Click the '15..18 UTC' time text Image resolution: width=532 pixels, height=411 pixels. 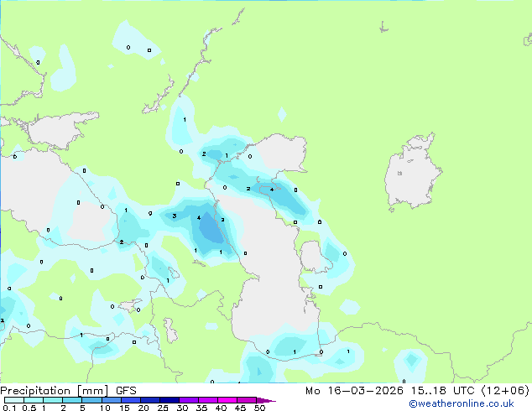(x=442, y=391)
